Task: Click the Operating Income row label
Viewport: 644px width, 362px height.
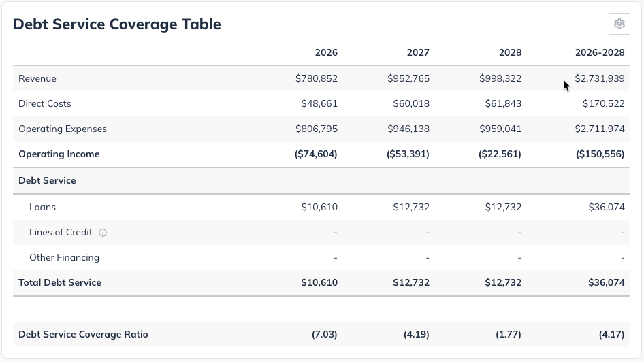Action: [59, 154]
